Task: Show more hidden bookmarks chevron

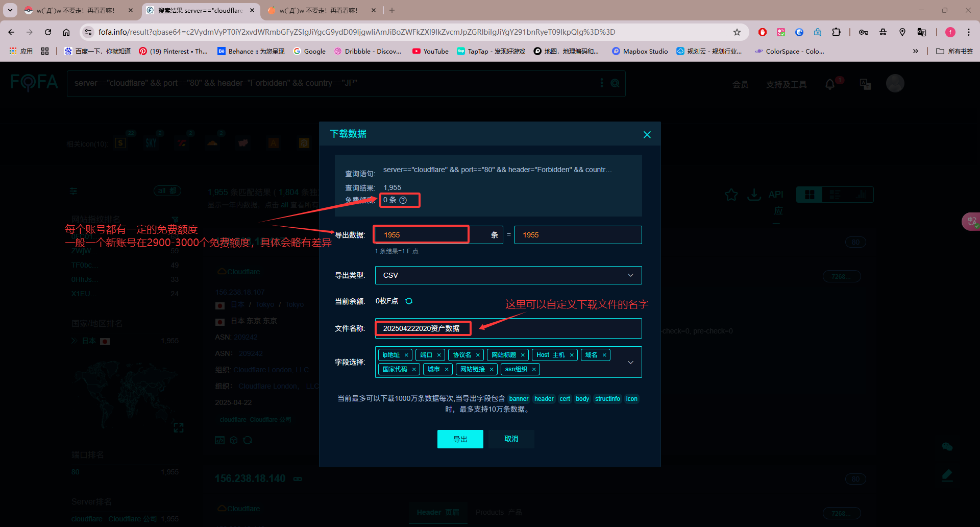Action: coord(915,51)
